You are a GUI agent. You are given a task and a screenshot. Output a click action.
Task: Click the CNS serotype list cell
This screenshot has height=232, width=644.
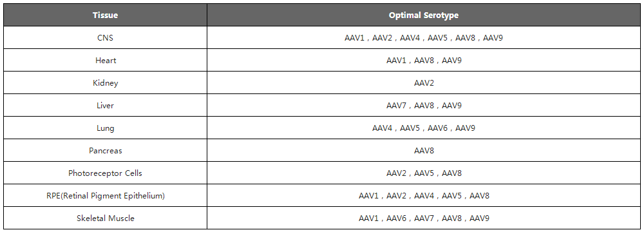(424, 38)
